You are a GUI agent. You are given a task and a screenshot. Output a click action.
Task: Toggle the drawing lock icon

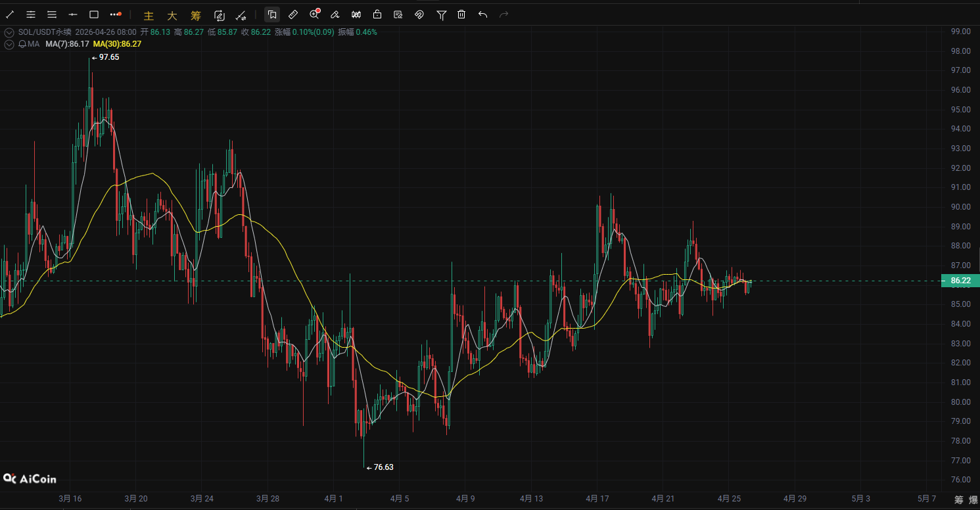tap(377, 14)
